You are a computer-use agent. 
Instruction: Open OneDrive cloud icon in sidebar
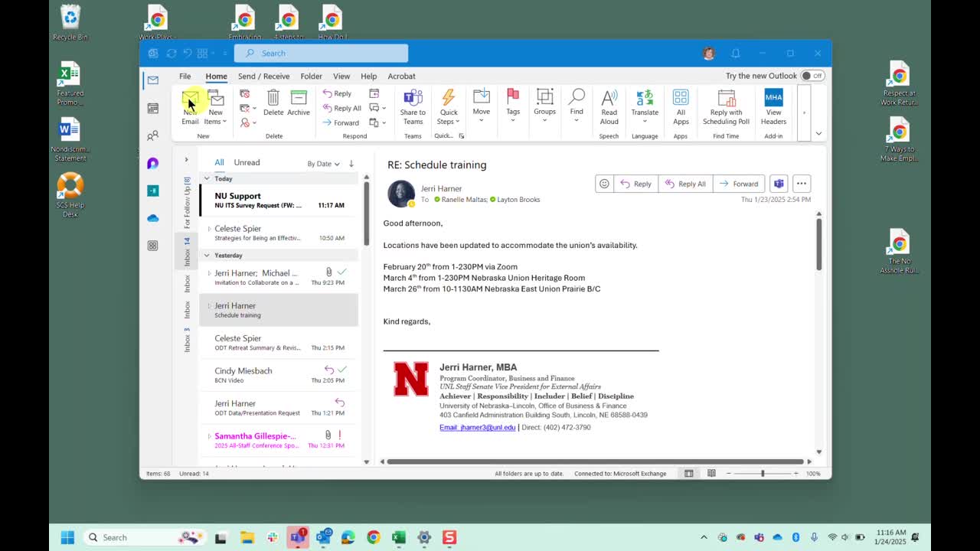(x=153, y=218)
